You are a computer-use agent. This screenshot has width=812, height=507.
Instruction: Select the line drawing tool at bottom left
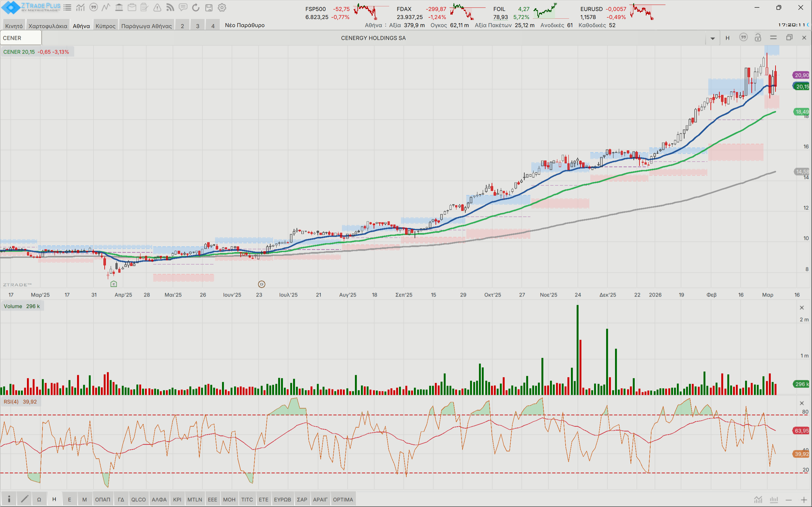pyautogui.click(x=24, y=499)
